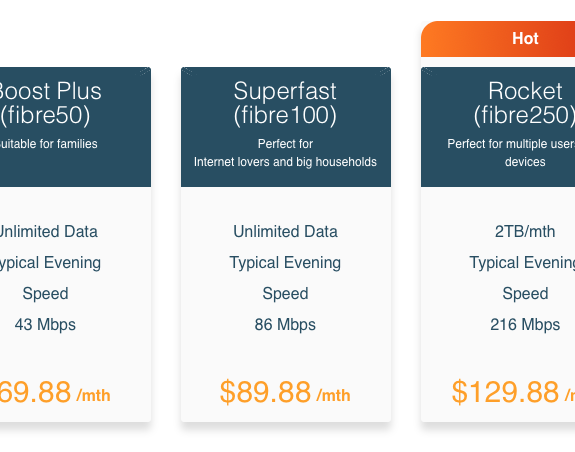Viewport: 575px width, 452px height.
Task: Click 'Perfect for multiple users' description
Action: 511,144
